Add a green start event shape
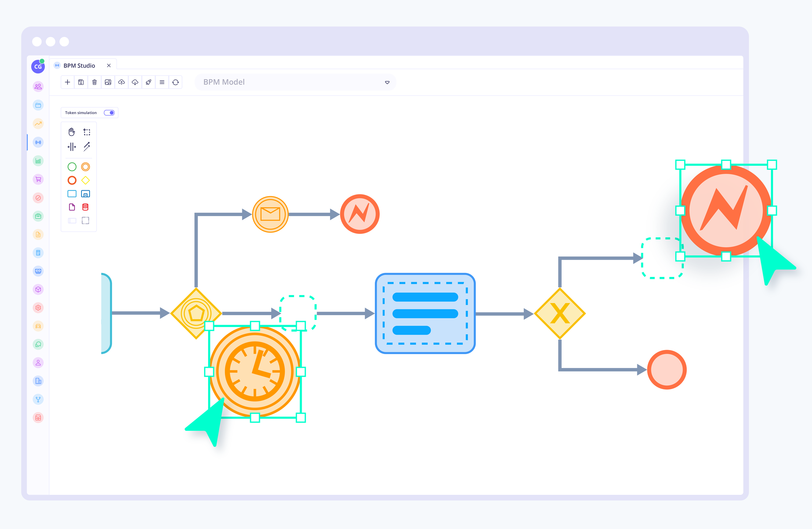 (72, 167)
